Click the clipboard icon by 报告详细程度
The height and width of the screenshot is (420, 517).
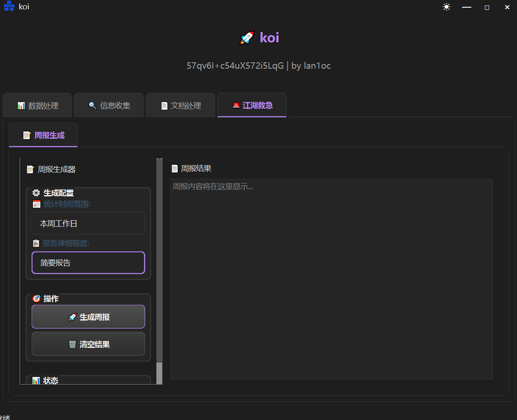[x=36, y=244]
